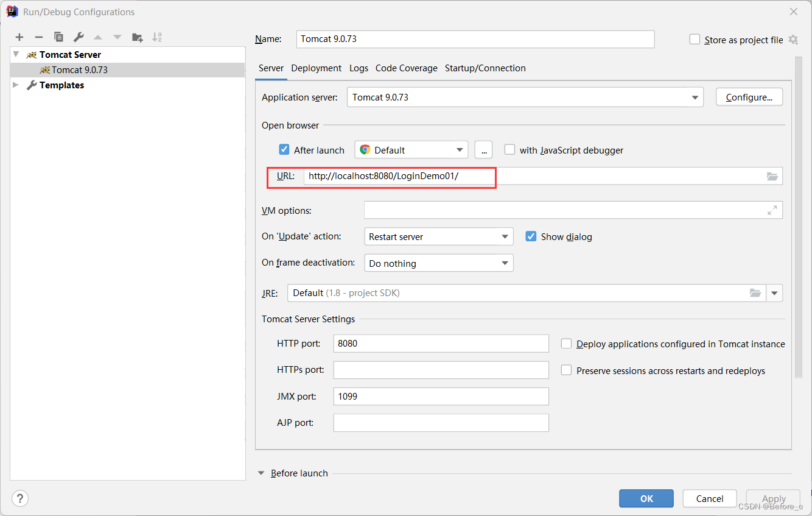Click the URL input field
Viewport: 812px width, 516px height.
point(543,176)
